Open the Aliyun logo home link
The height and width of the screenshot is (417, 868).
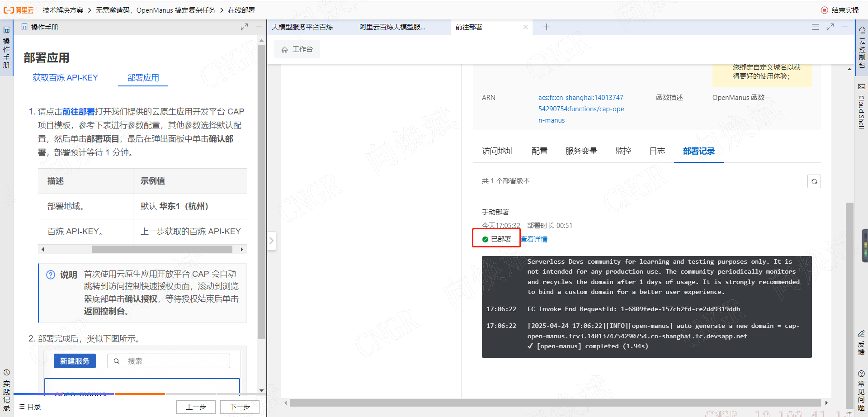[x=19, y=10]
